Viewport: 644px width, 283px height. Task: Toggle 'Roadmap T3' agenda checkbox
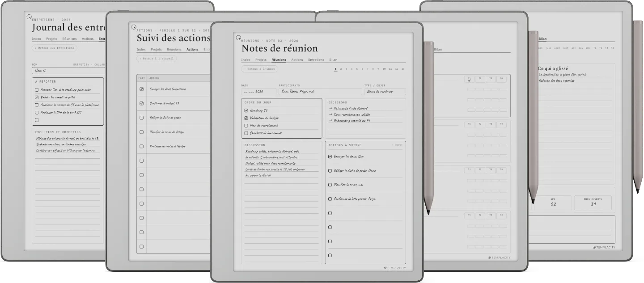(x=246, y=110)
